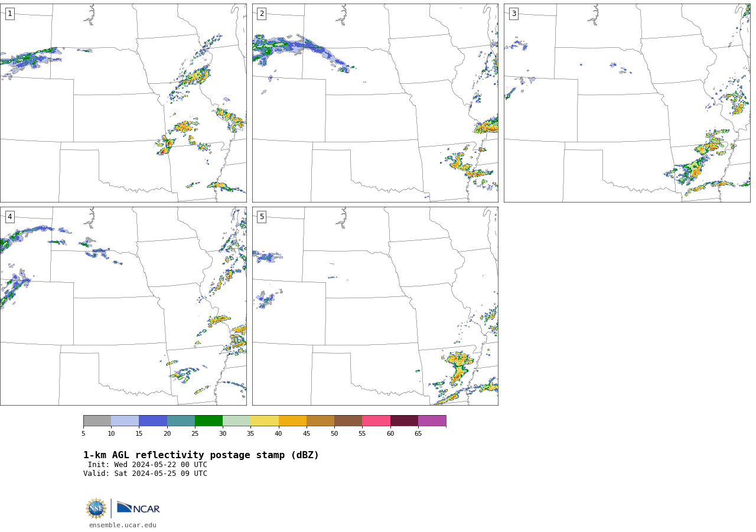This screenshot has width=756, height=532.
Task: Click the pink 55-60 dBZ swatch
Action: [x=376, y=421]
